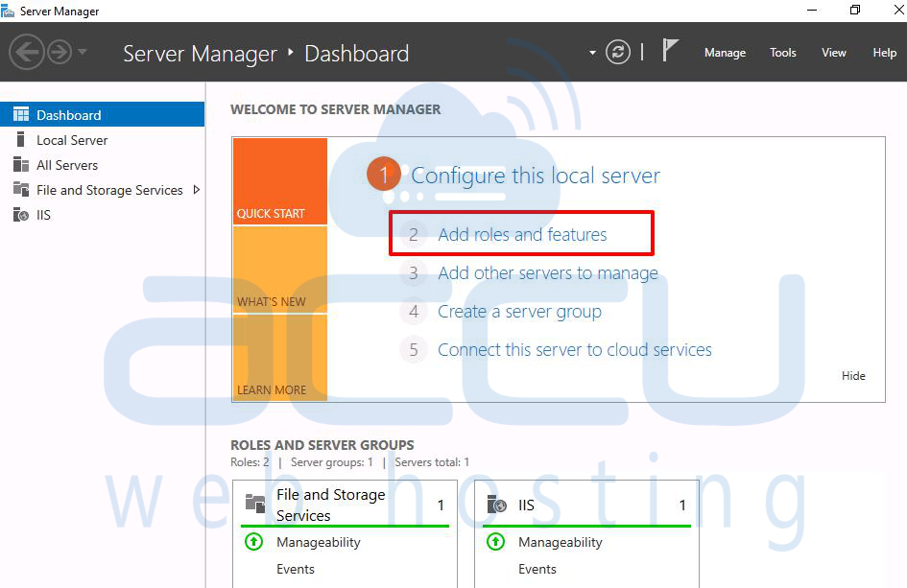Click the Server Manager title bar app icon
The width and height of the screenshot is (907, 588).
click(x=8, y=11)
